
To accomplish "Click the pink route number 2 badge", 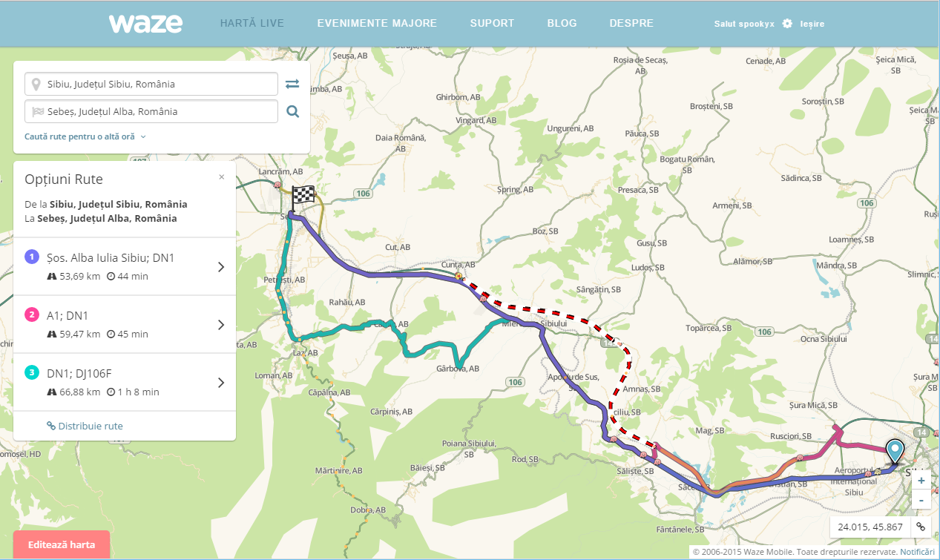I will coord(31,314).
